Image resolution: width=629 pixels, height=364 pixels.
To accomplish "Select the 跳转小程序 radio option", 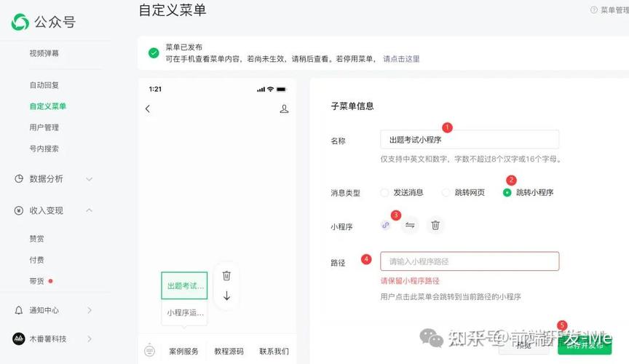I will tap(507, 193).
